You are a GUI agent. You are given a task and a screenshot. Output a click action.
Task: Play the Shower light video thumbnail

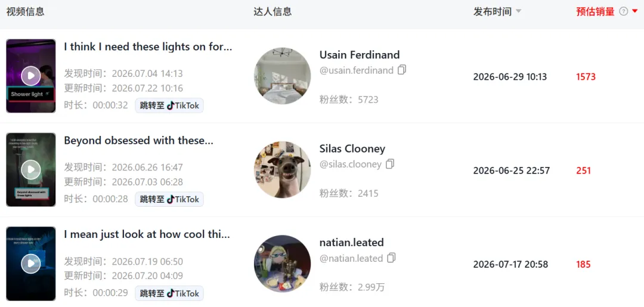[x=31, y=76]
